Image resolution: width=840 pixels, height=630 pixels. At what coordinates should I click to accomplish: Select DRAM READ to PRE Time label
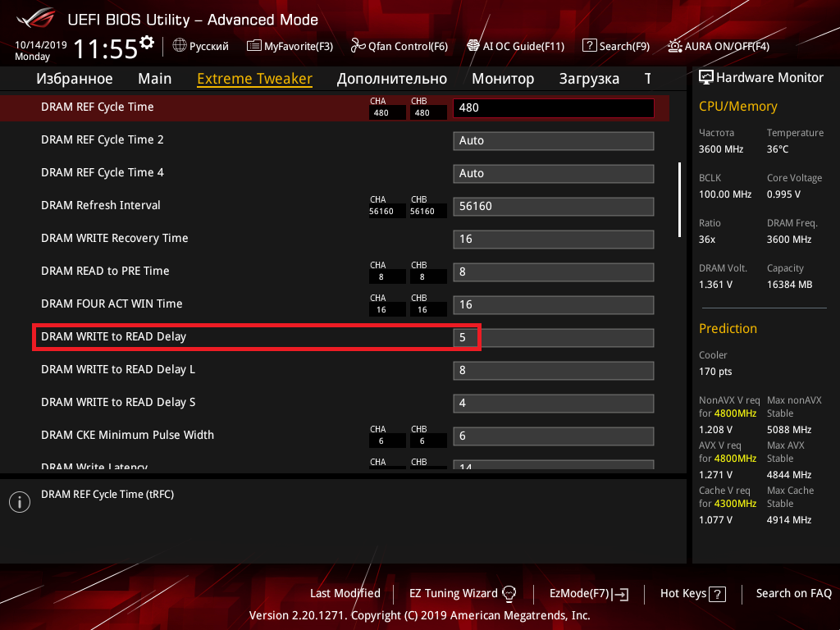(x=105, y=271)
